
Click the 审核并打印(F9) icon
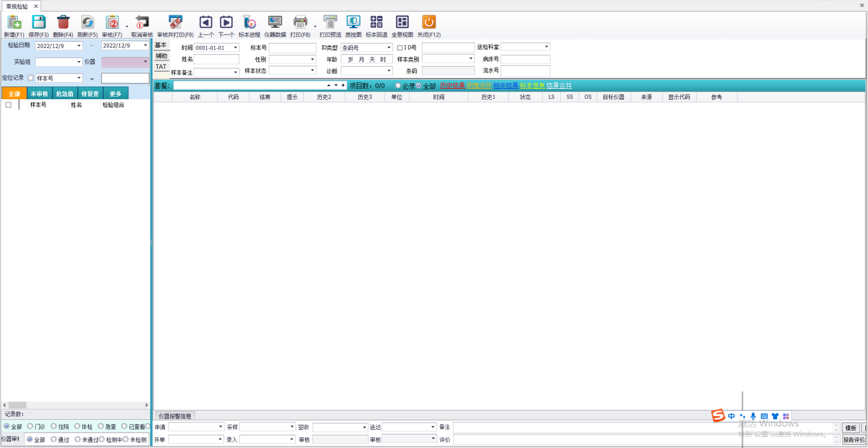coord(176,22)
